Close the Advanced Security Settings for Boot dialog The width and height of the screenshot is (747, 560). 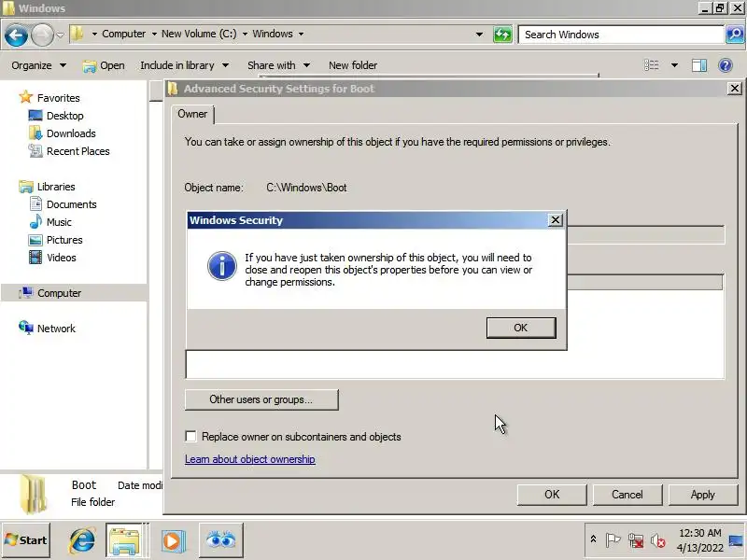pos(735,88)
